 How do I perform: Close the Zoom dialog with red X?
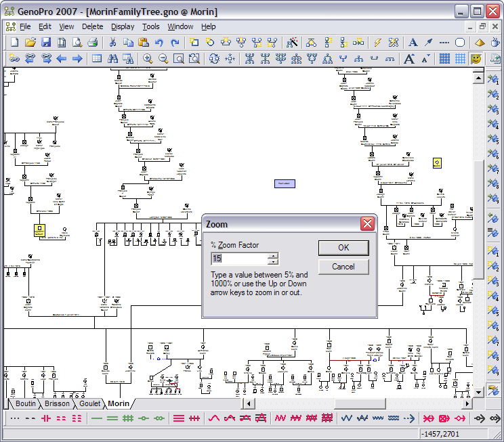pos(367,223)
